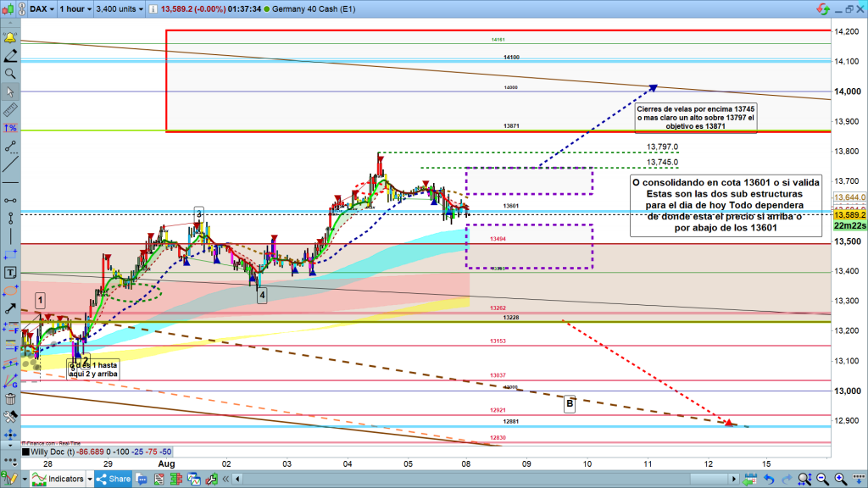The image size is (868, 488).
Task: Expand the 1 hour timeframe dropdown
Action: pos(74,9)
